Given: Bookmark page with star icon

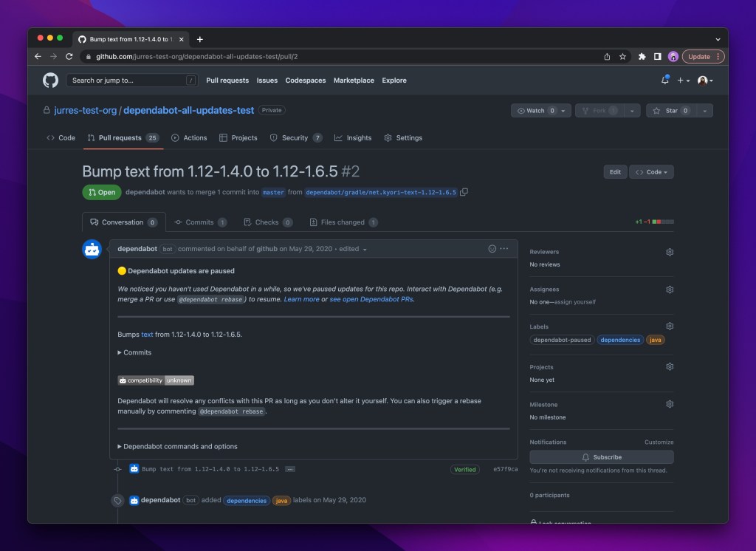Looking at the screenshot, I should tap(623, 56).
